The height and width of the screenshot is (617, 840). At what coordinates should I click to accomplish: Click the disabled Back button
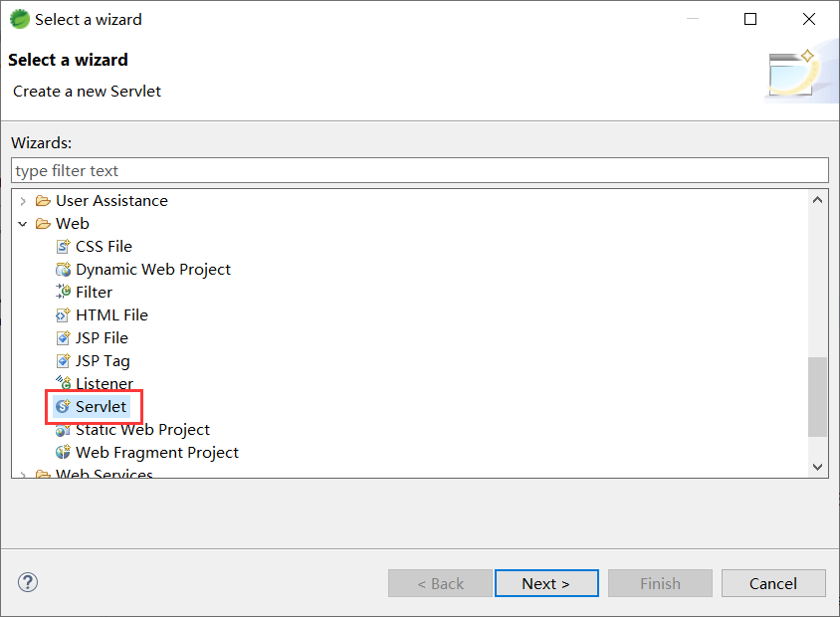(x=440, y=583)
